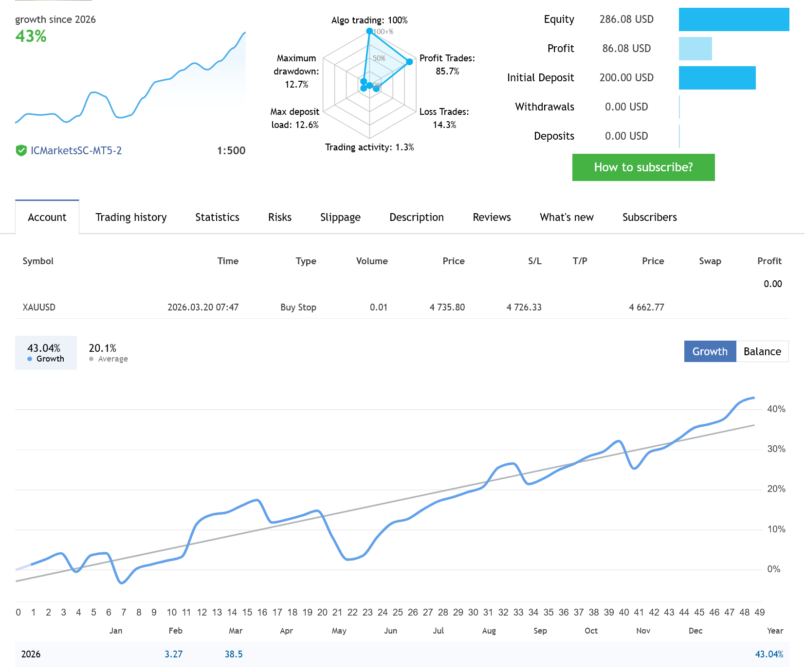Go to the Description tab
805x672 pixels.
[416, 218]
